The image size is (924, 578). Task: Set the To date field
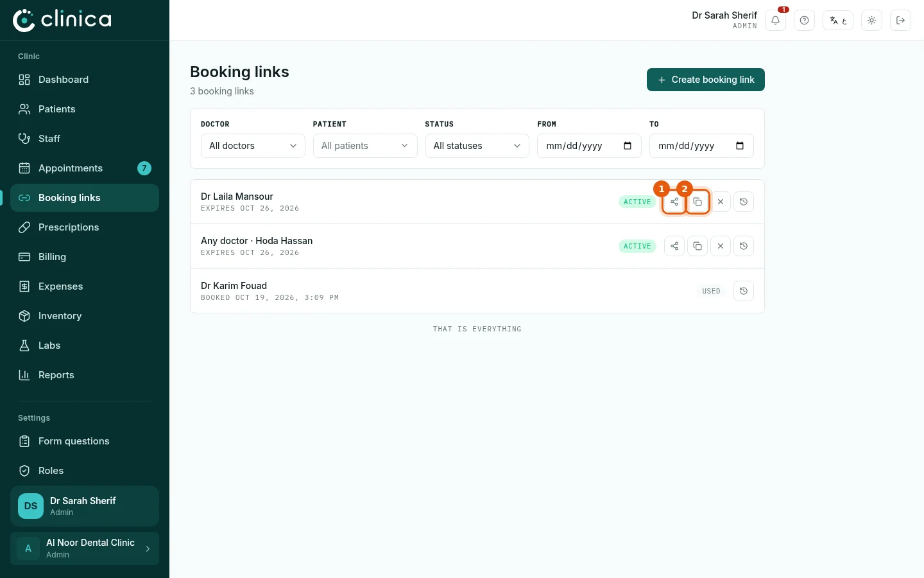[701, 146]
